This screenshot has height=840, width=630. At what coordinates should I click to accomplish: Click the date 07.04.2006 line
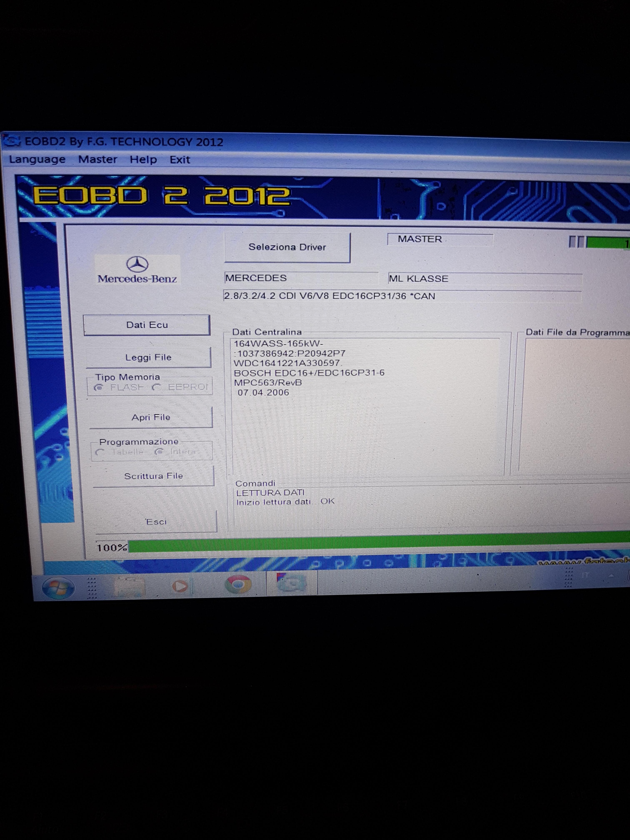point(263,393)
